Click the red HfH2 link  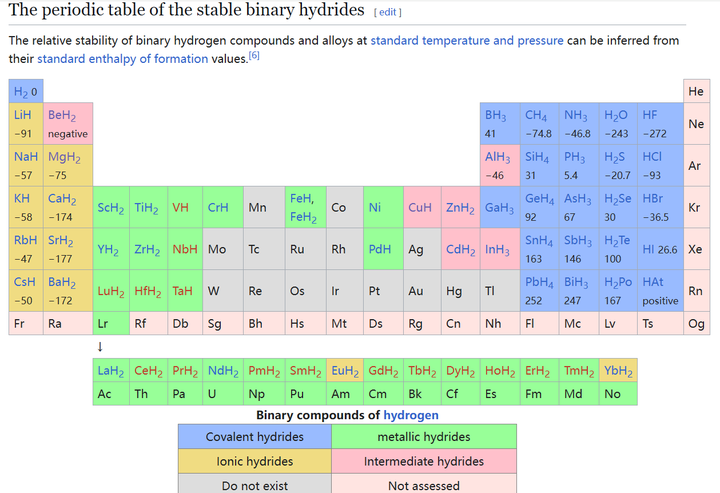click(147, 291)
